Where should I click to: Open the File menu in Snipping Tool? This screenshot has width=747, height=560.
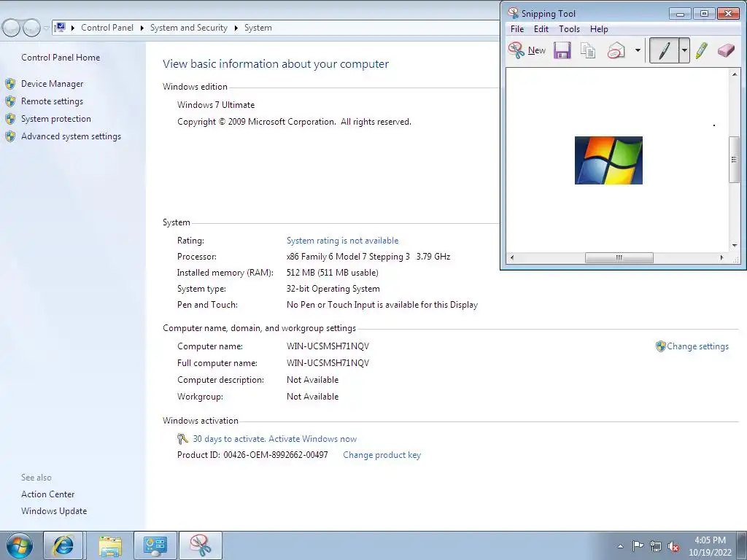pos(517,29)
